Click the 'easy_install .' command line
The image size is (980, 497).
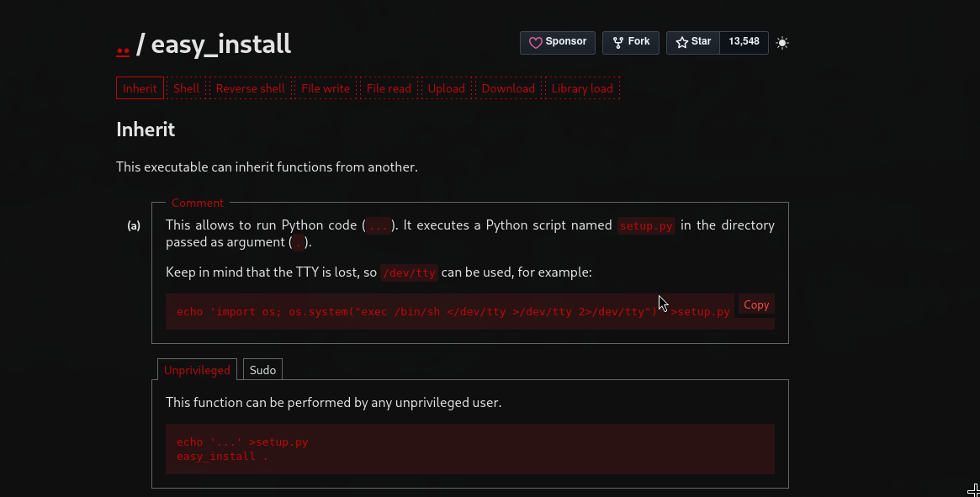(222, 457)
